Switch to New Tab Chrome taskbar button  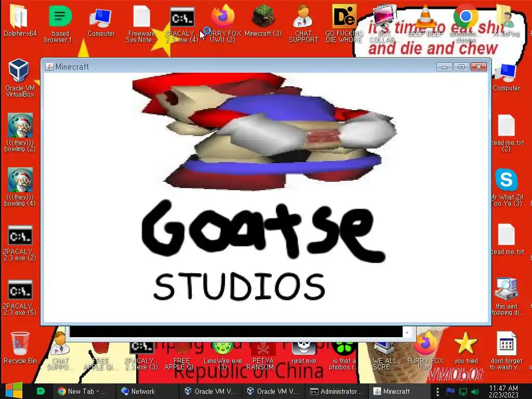tap(83, 391)
